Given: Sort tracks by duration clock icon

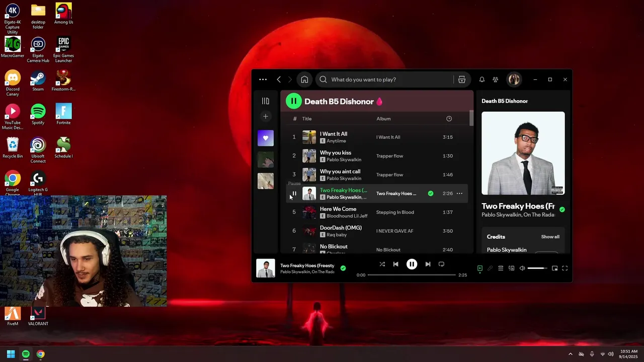Looking at the screenshot, I should click(x=449, y=119).
